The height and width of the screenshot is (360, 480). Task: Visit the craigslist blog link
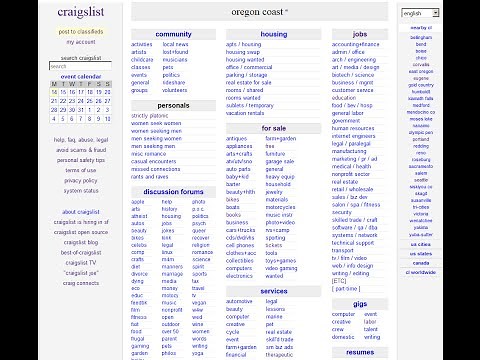click(x=81, y=242)
